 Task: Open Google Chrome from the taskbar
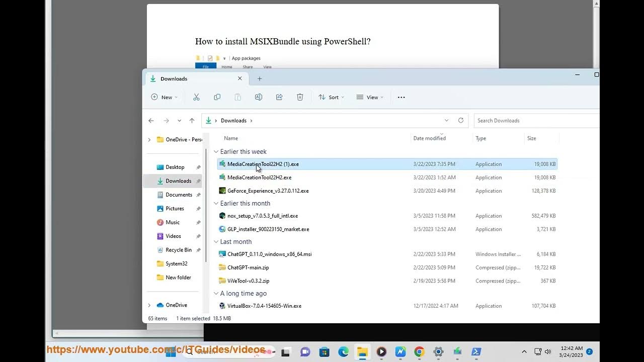[x=419, y=352]
